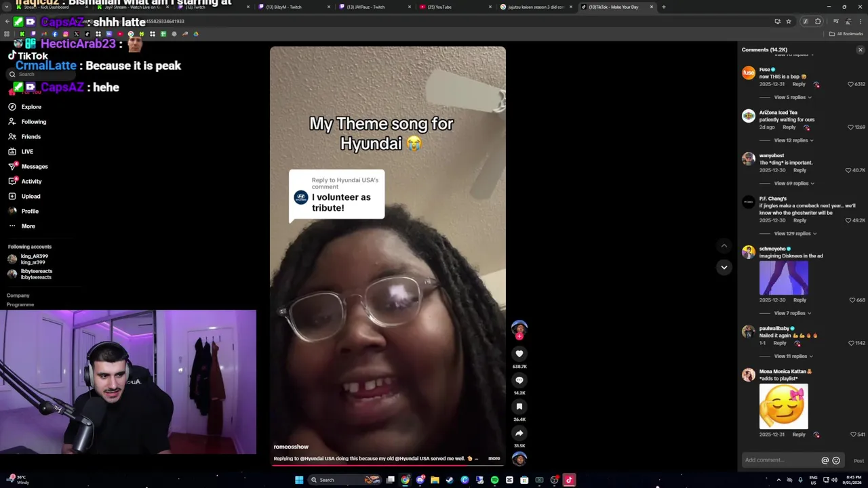Reply to Fuse's comment
868x488 pixels.
799,84
